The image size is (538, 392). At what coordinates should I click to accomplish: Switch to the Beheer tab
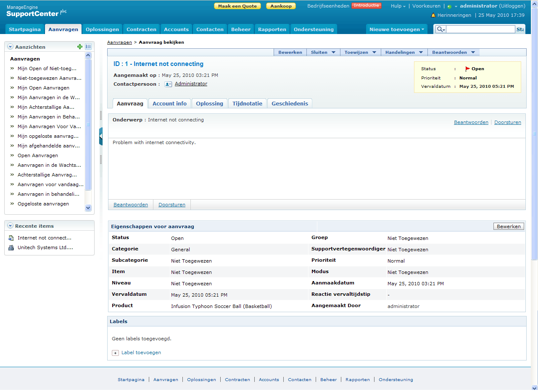241,29
